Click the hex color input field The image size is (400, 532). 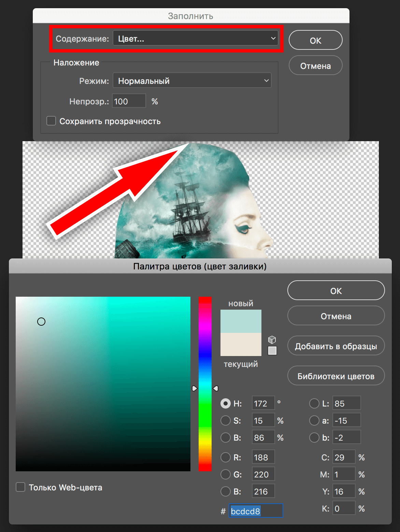point(256,511)
